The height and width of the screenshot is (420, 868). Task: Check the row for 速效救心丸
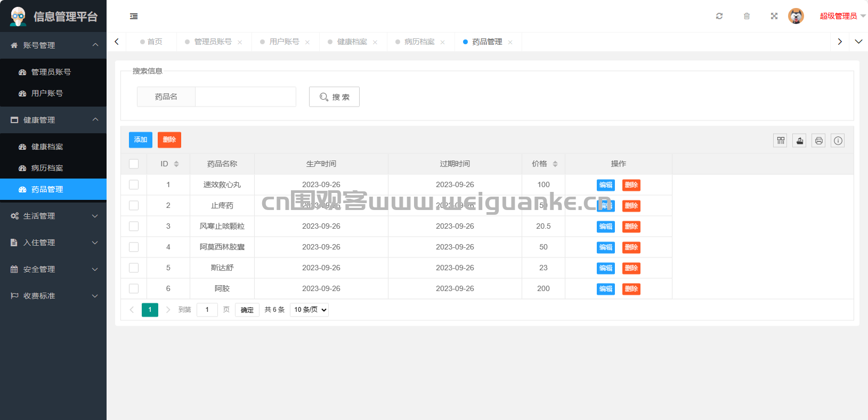coord(134,185)
